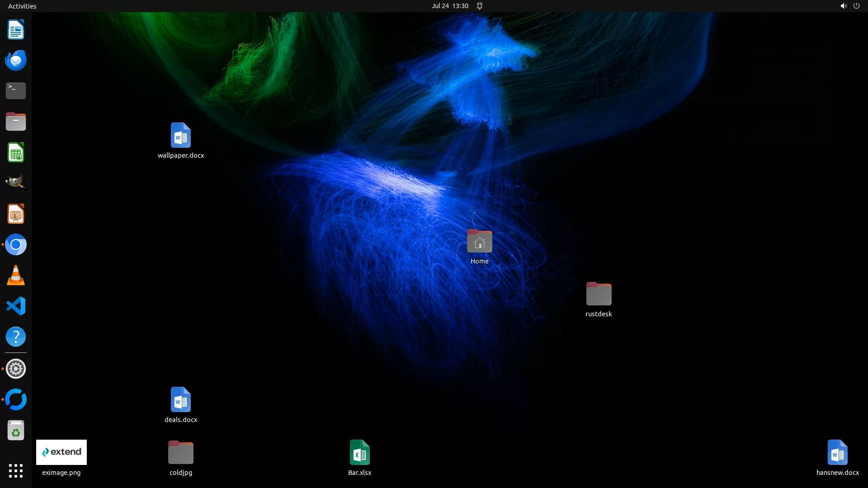Launch VLC media player from dock
The width and height of the screenshot is (868, 488).
click(x=16, y=275)
